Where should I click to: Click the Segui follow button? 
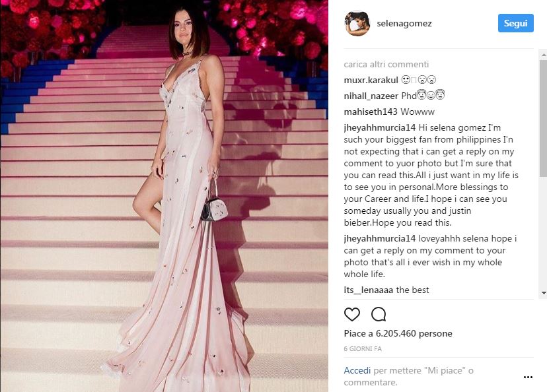pyautogui.click(x=515, y=23)
